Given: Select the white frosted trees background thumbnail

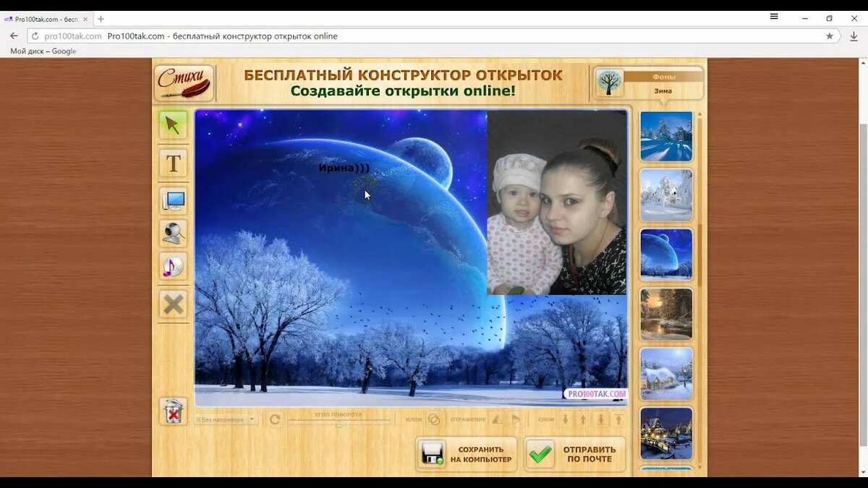Looking at the screenshot, I should point(666,195).
